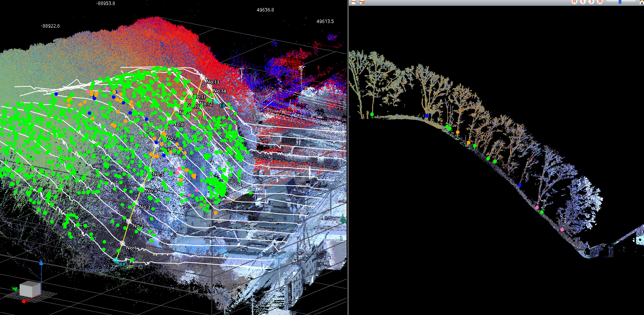Click the first orange section tool icon

click(x=353, y=2)
